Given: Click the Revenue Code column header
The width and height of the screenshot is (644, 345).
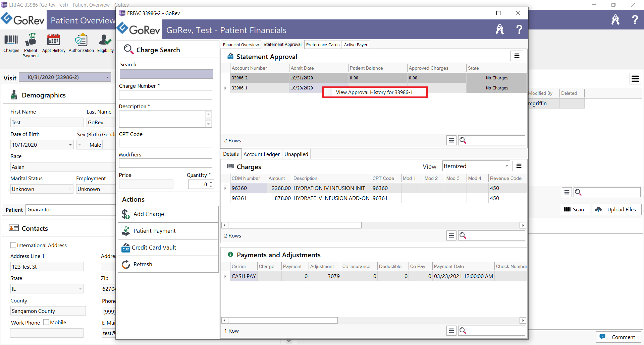Looking at the screenshot, I should 507,178.
